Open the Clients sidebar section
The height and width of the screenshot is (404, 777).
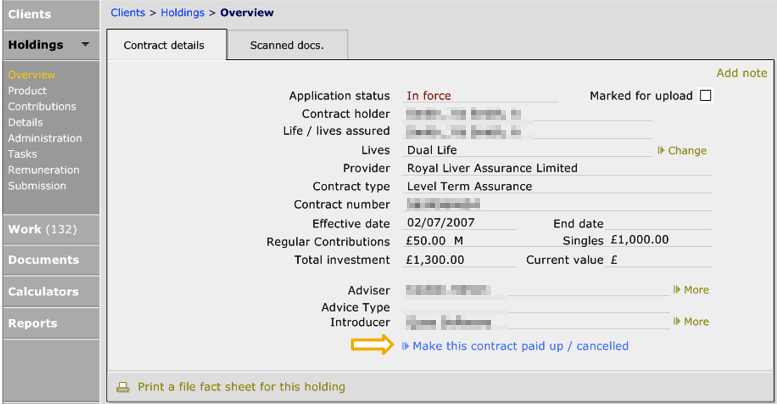point(51,14)
